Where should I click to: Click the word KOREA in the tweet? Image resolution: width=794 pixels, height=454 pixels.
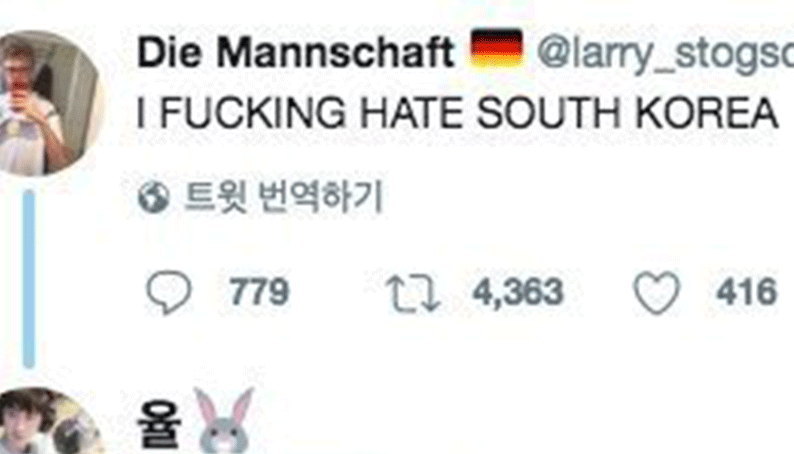[706, 112]
